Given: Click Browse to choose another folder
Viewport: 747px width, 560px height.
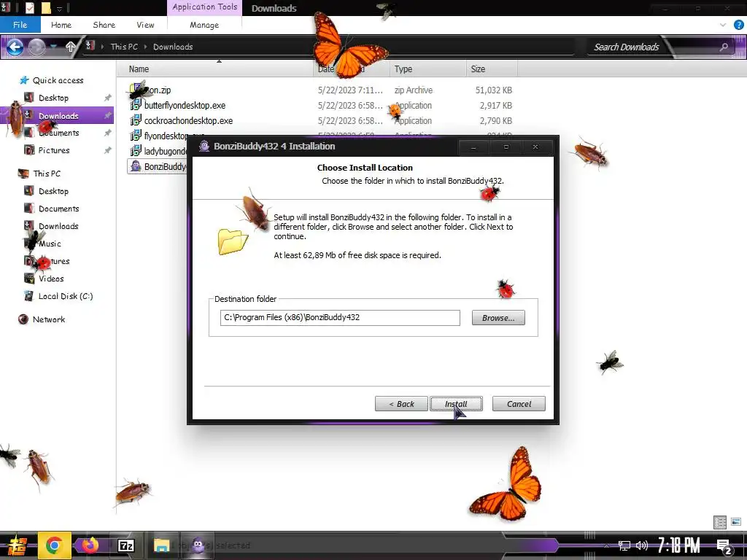Looking at the screenshot, I should pyautogui.click(x=498, y=318).
